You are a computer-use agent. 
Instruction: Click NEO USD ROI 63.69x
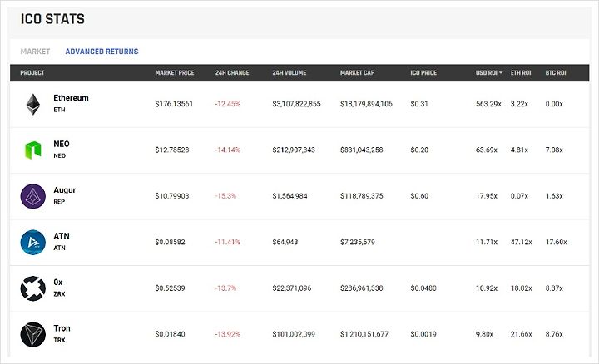[x=487, y=150]
